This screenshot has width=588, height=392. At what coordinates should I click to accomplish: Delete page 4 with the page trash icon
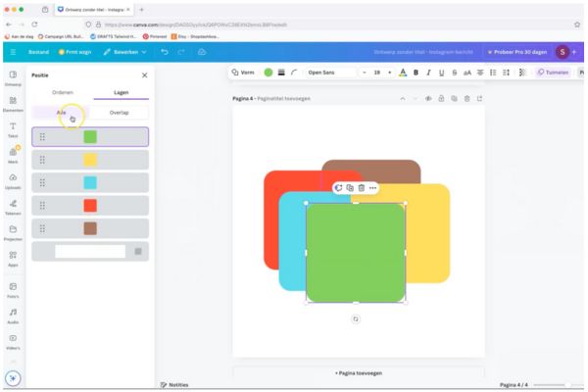[466, 99]
